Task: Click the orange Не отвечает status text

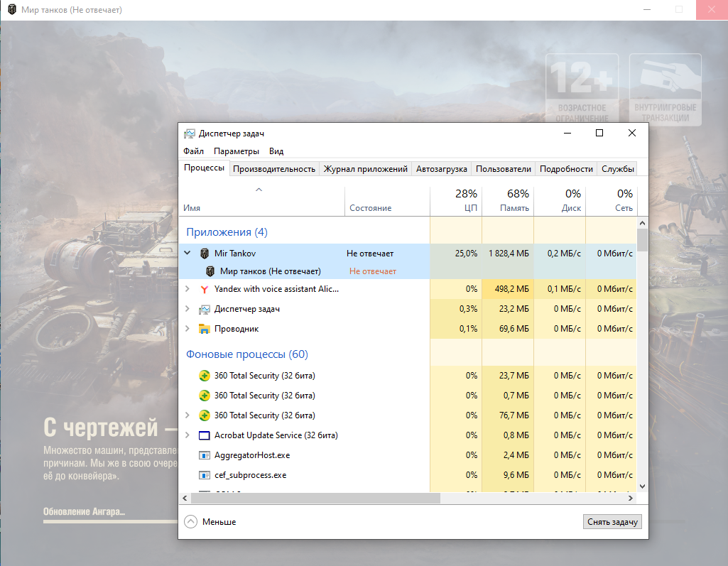Action: pos(373,271)
